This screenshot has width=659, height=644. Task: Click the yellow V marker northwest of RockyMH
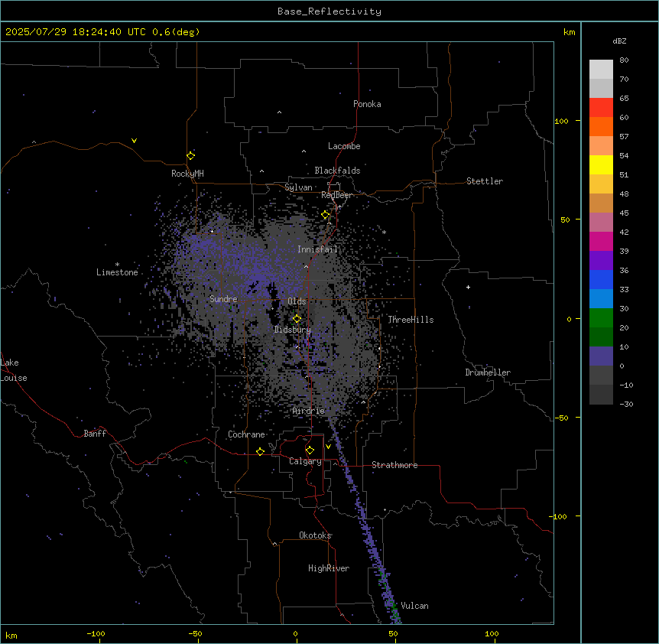tap(134, 141)
